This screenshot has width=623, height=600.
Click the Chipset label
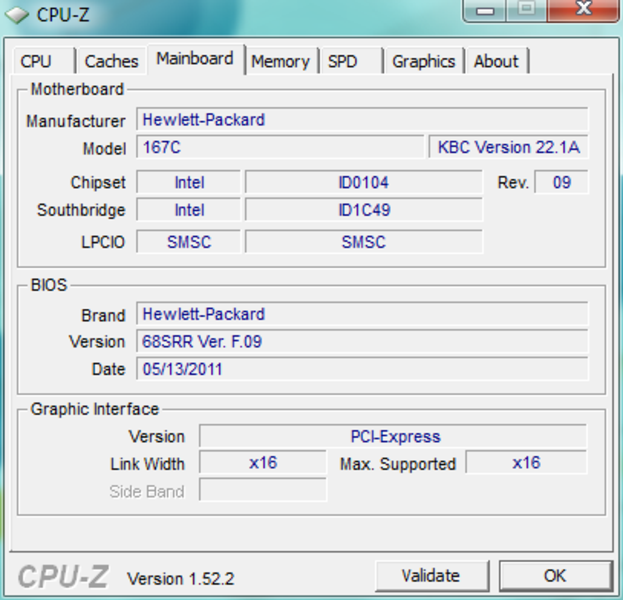[x=98, y=182]
